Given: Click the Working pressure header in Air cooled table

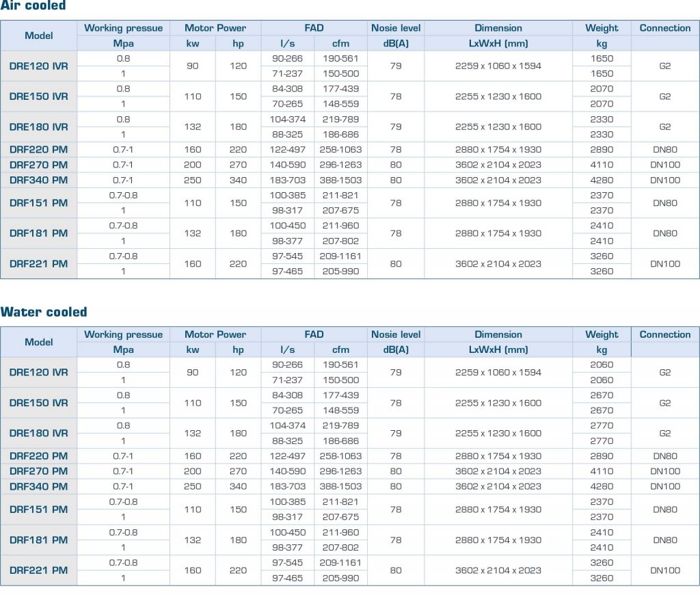Looking at the screenshot, I should pyautogui.click(x=124, y=28).
